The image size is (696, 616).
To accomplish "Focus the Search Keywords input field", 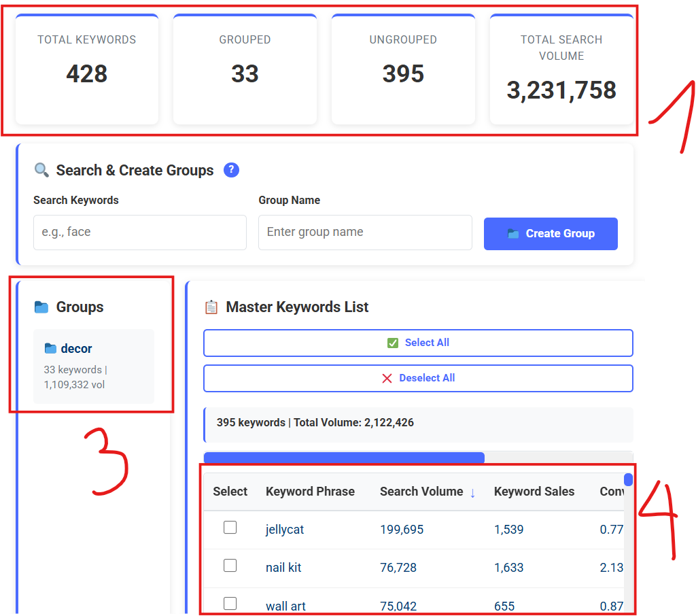I will coord(140,233).
